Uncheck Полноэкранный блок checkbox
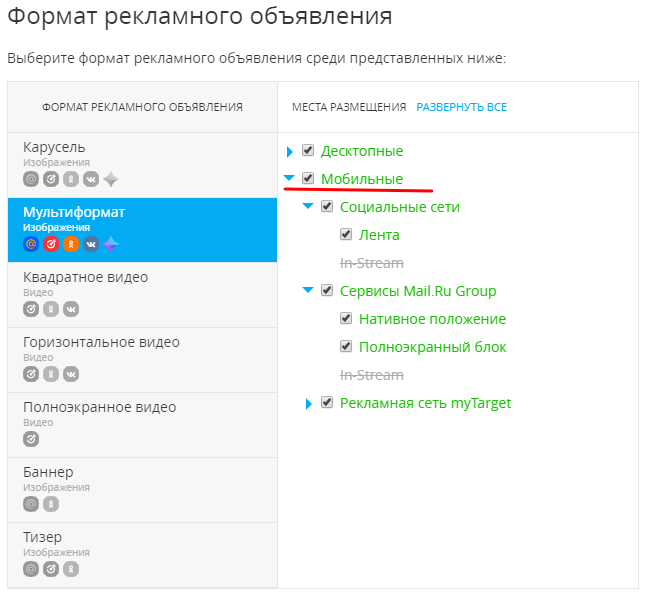 (x=346, y=346)
